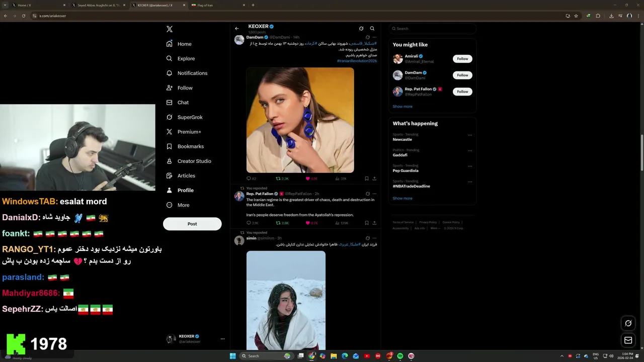Show more under What's happening

coord(403,198)
